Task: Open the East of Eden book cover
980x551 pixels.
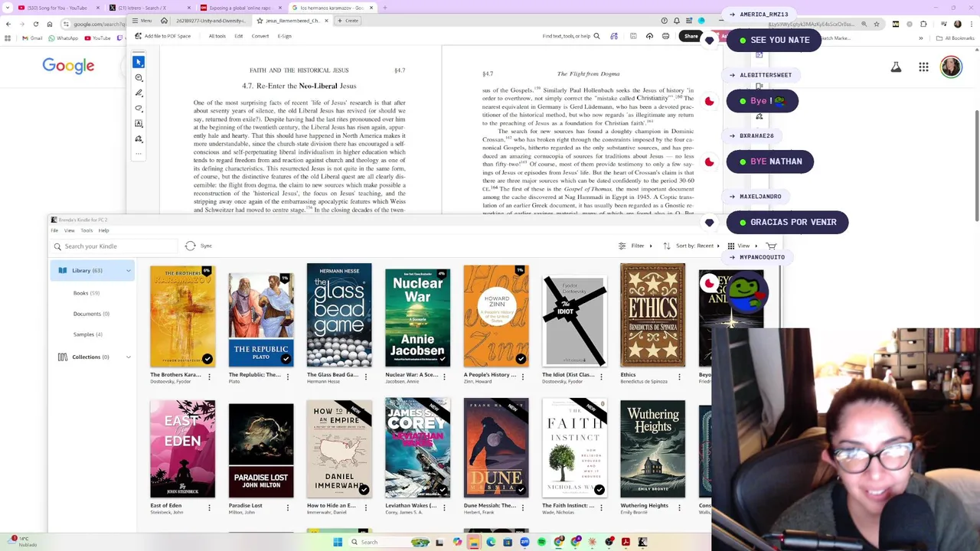Action: pyautogui.click(x=182, y=448)
